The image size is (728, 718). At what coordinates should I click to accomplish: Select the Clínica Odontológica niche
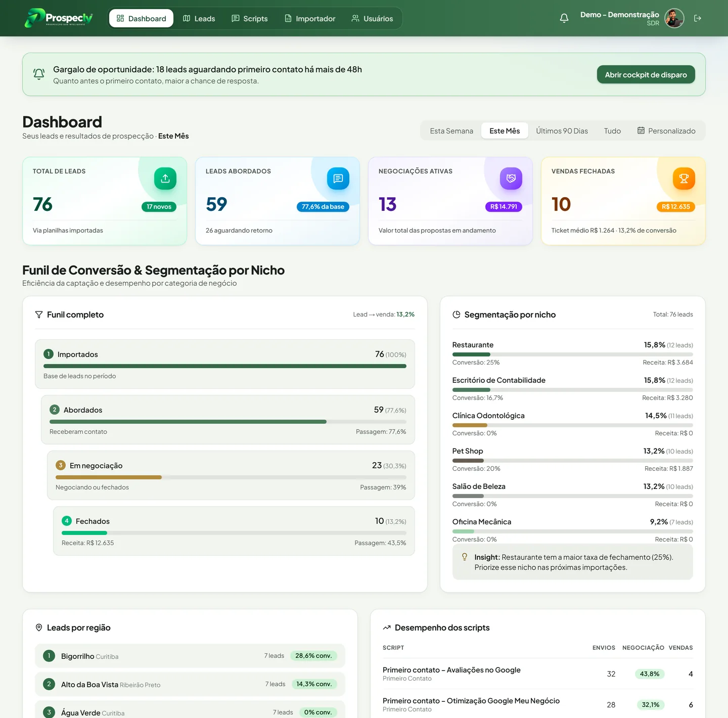pos(572,424)
